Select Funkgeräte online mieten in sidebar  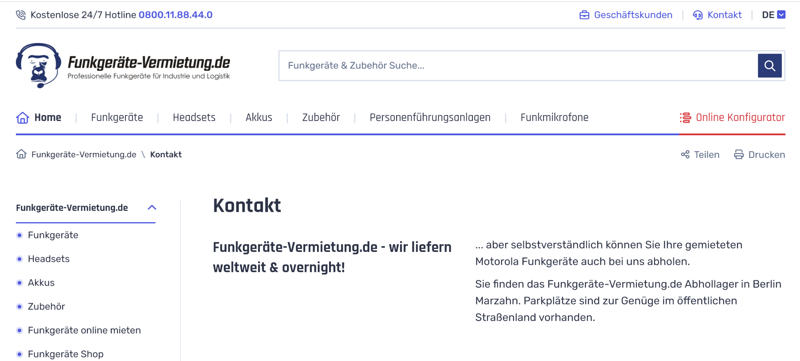pos(84,330)
